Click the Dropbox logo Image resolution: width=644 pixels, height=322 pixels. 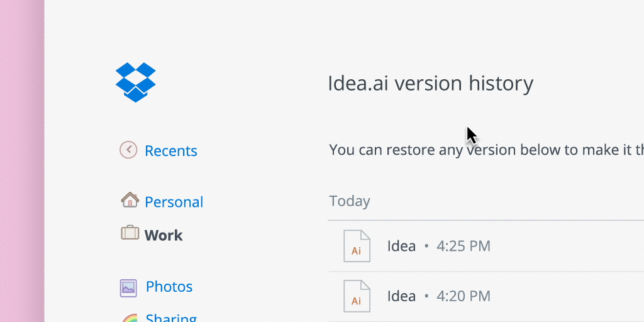point(135,82)
